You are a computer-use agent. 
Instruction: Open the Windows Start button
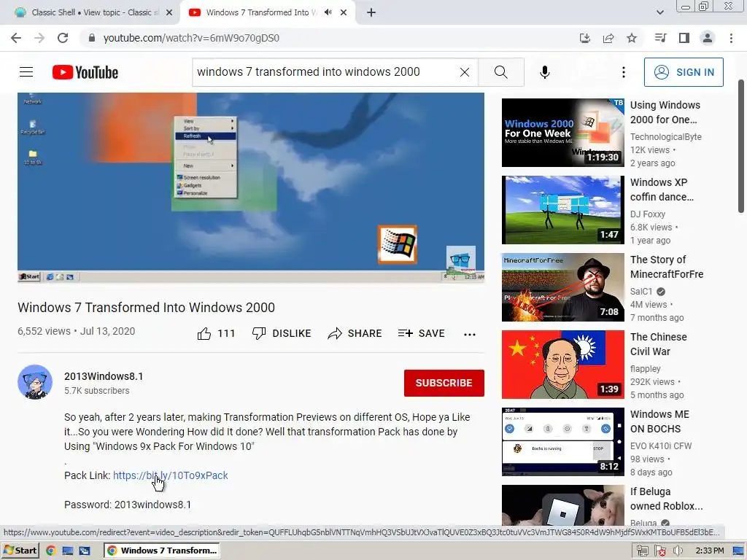tap(20, 551)
